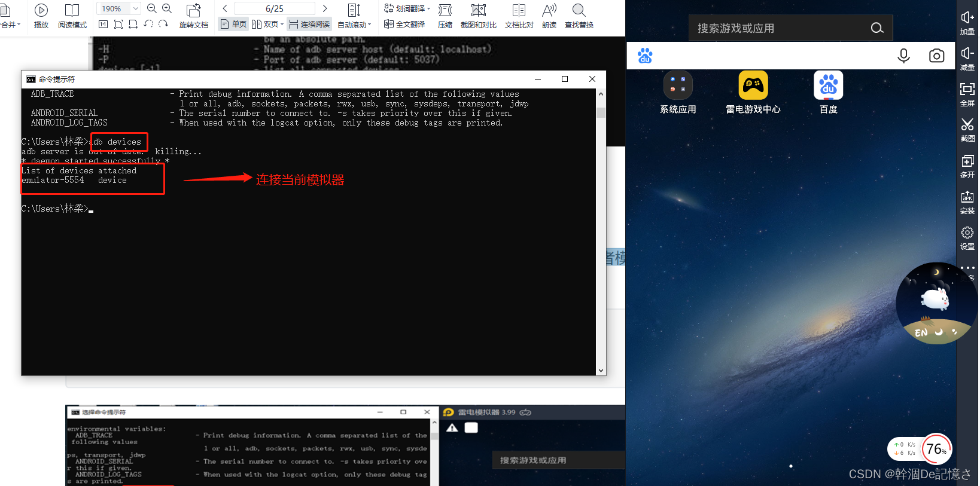Set actual size with the 1:1 icon
This screenshot has height=486, width=980.
[103, 24]
